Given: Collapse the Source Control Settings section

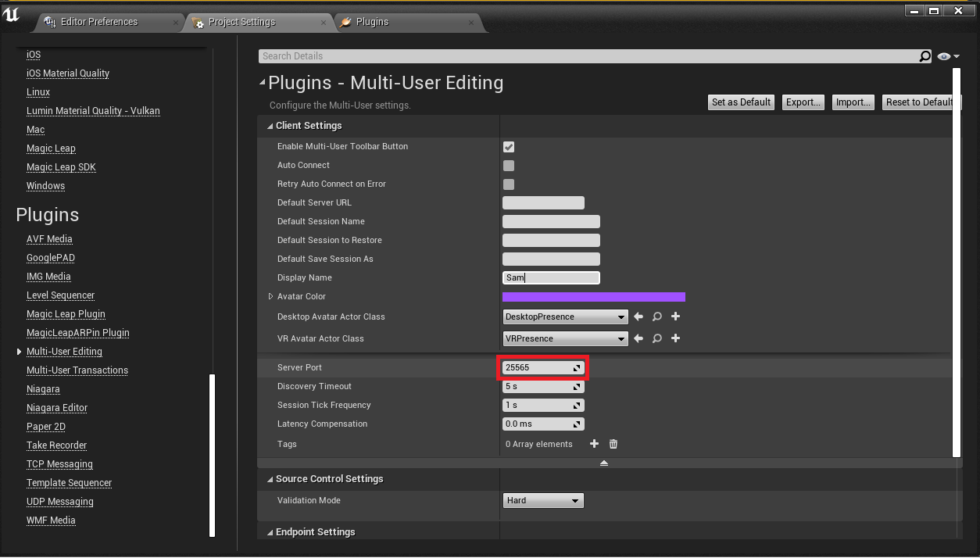Looking at the screenshot, I should coord(270,479).
